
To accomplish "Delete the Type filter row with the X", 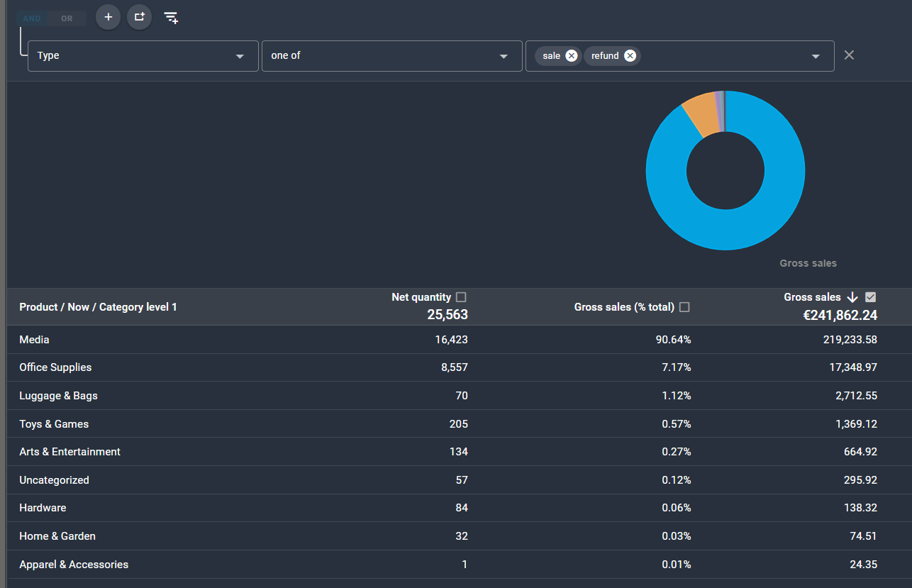I will pos(849,55).
